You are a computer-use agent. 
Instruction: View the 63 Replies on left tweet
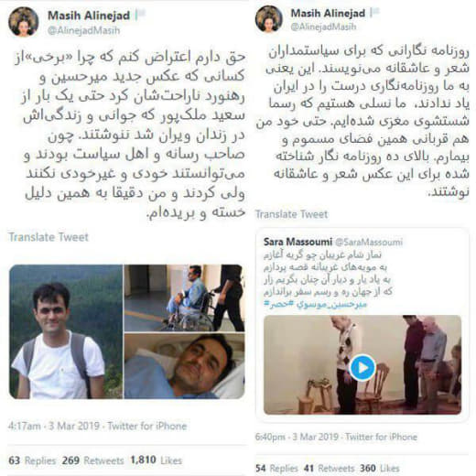coord(32,460)
